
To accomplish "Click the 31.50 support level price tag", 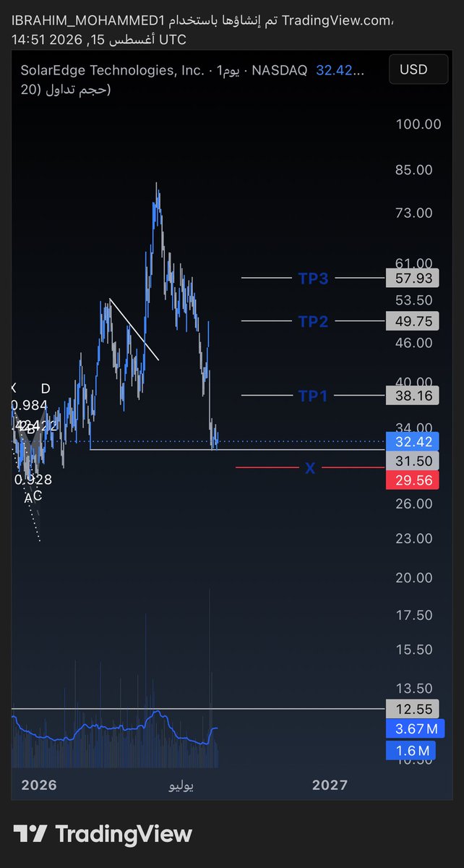I will tap(413, 461).
